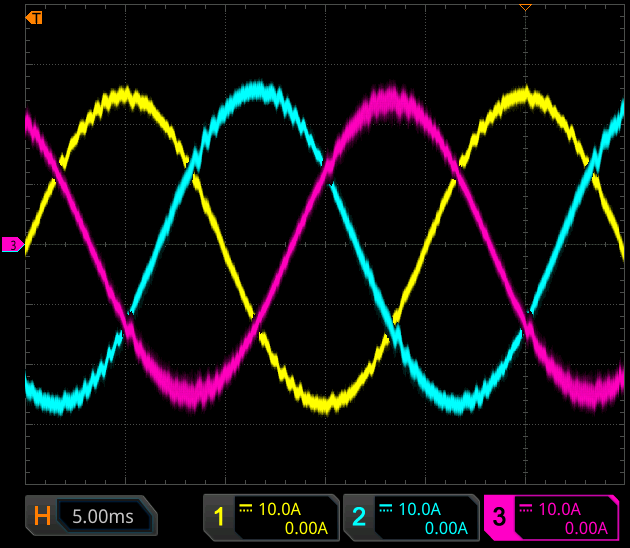This screenshot has height=548, width=630.
Task: Click channel 1 offset 0.00A value
Action: point(306,528)
